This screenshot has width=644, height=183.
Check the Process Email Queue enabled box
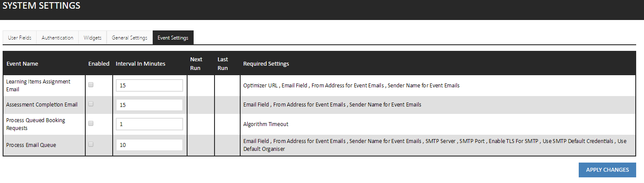pos(91,144)
